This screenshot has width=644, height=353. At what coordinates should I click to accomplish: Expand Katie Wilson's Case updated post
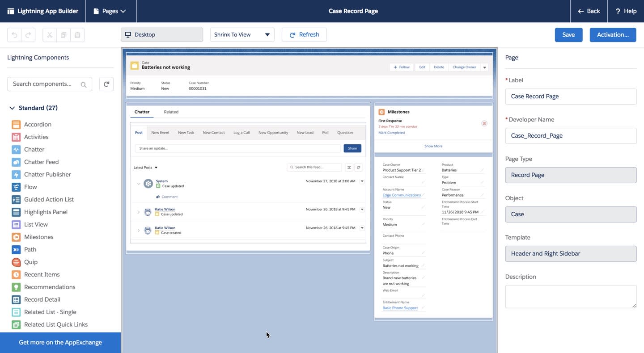tap(138, 212)
